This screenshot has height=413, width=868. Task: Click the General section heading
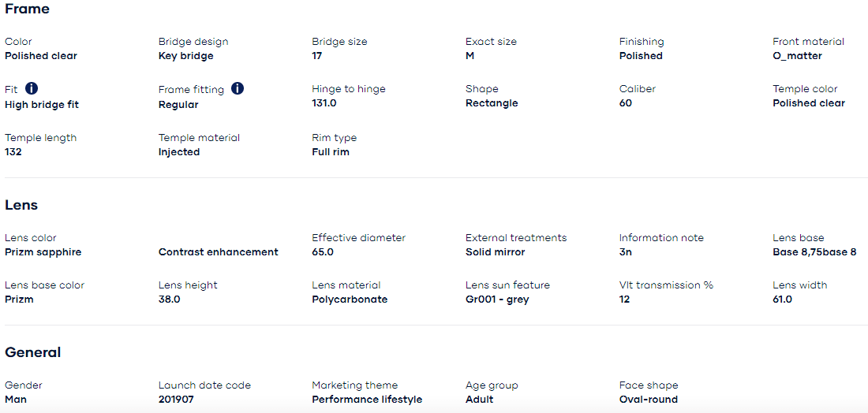coord(33,352)
